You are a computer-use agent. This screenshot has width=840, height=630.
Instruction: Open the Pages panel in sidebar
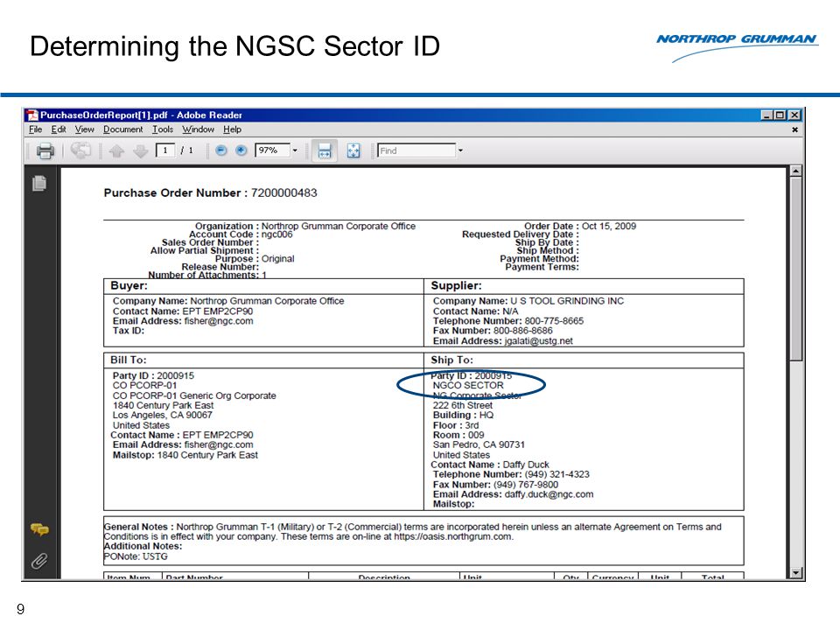pyautogui.click(x=39, y=183)
